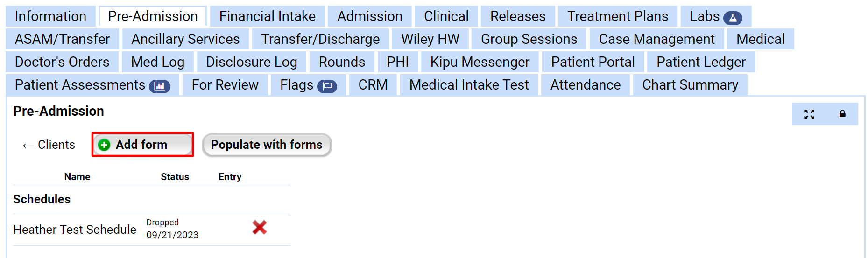Image resolution: width=868 pixels, height=258 pixels.
Task: Select the Medical Intake Test tab
Action: [469, 85]
